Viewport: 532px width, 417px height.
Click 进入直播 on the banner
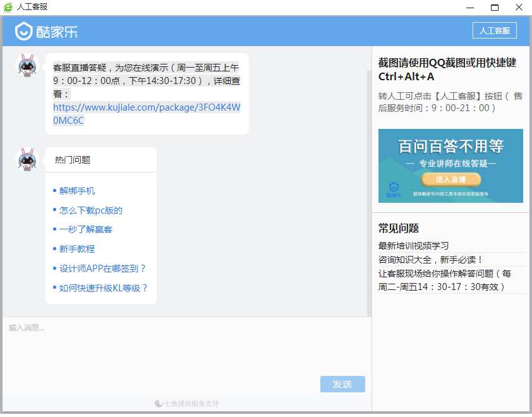point(450,179)
